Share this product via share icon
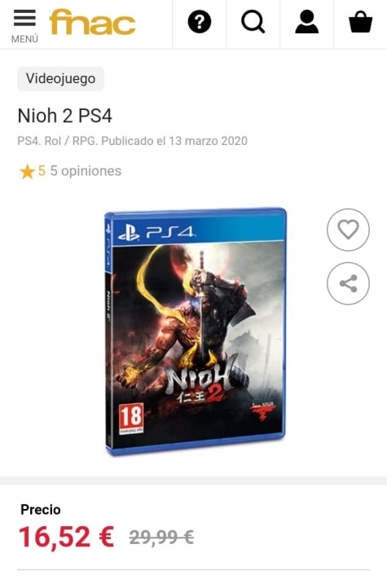This screenshot has width=387, height=588. click(x=348, y=283)
